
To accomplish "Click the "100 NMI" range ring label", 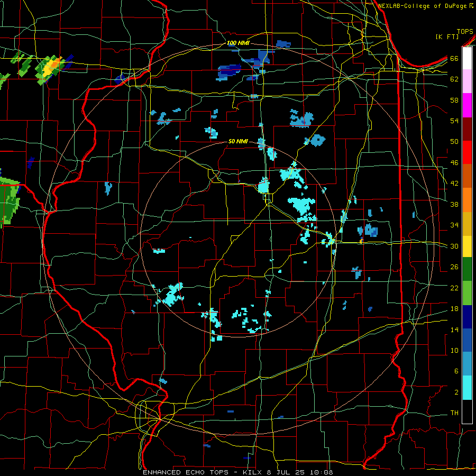I will [x=238, y=43].
